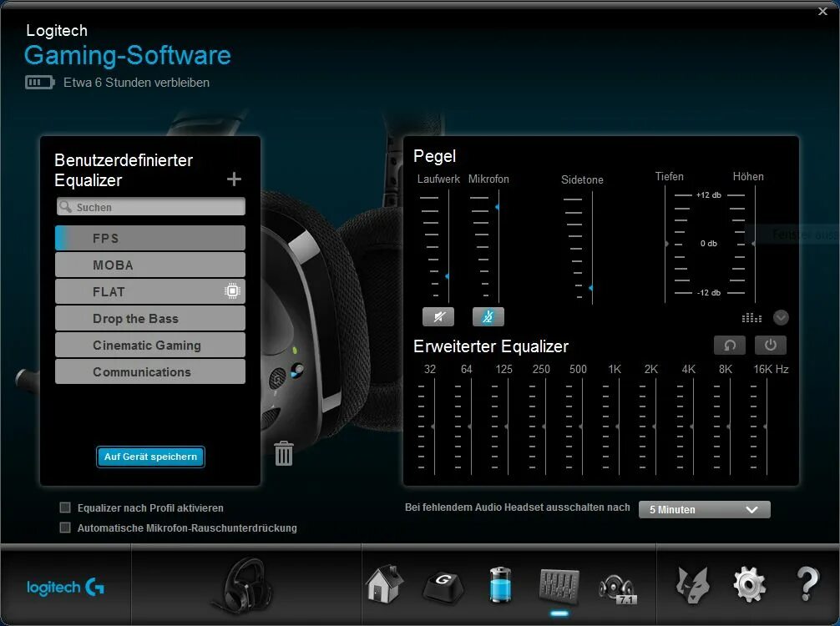Select the FLAT equalizer preset
The height and width of the screenshot is (626, 840).
point(150,291)
